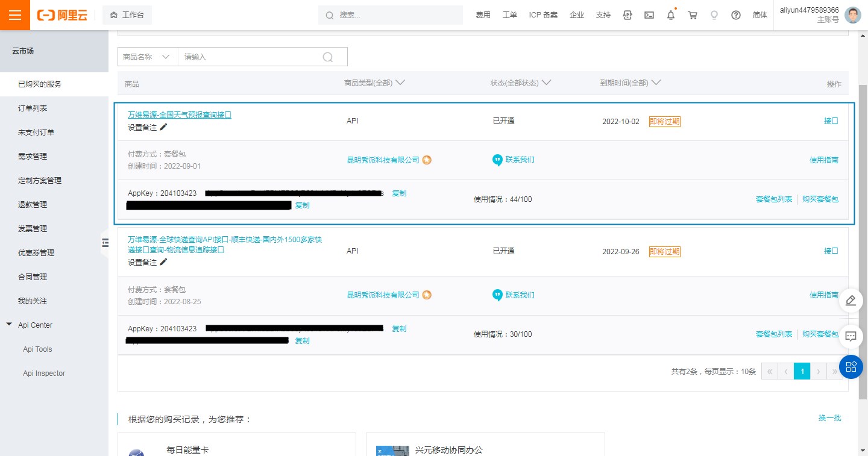
Task: Open the help question mark icon
Action: [735, 15]
